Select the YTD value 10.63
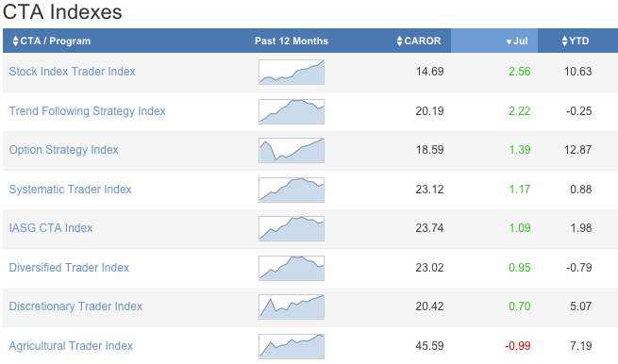Image resolution: width=618 pixels, height=364 pixels. tap(577, 72)
